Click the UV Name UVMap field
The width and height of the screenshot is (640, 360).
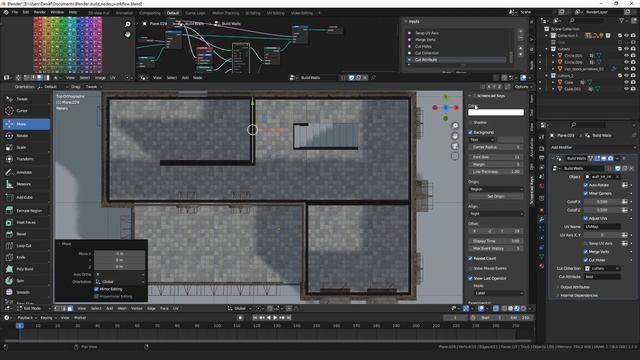[602, 227]
